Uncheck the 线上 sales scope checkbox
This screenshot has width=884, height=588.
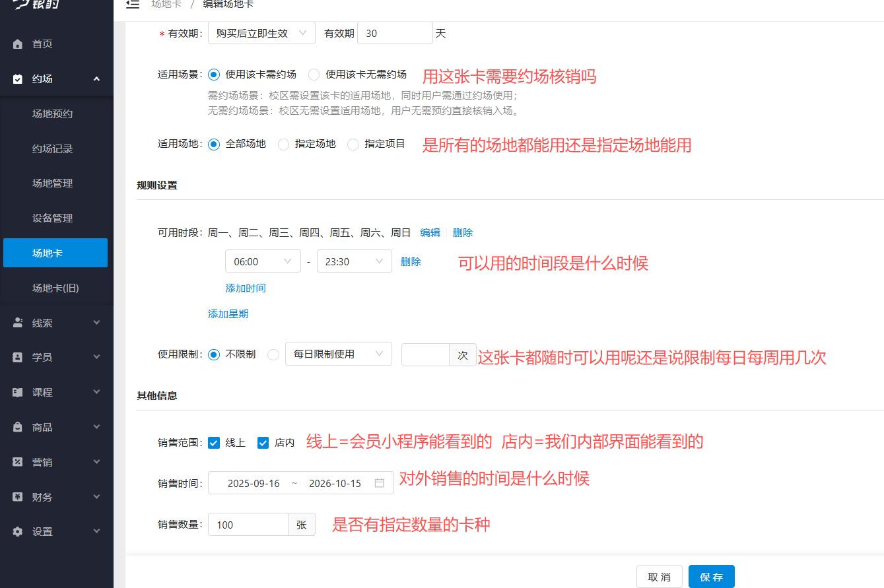(x=214, y=443)
